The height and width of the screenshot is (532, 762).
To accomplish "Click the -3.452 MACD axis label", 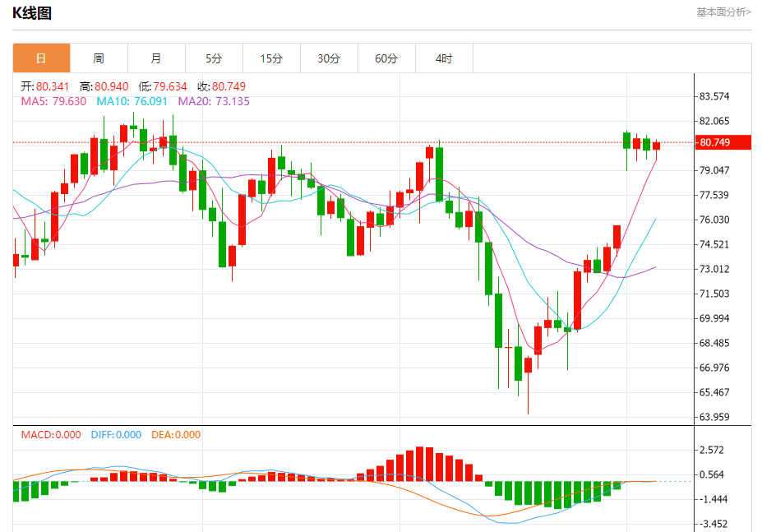I will coord(712,525).
